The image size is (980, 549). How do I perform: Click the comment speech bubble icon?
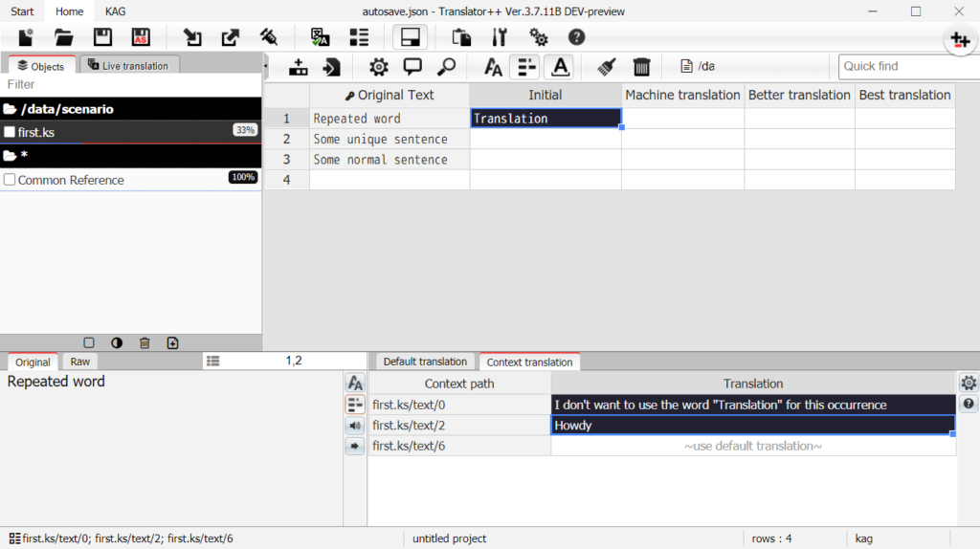point(412,67)
